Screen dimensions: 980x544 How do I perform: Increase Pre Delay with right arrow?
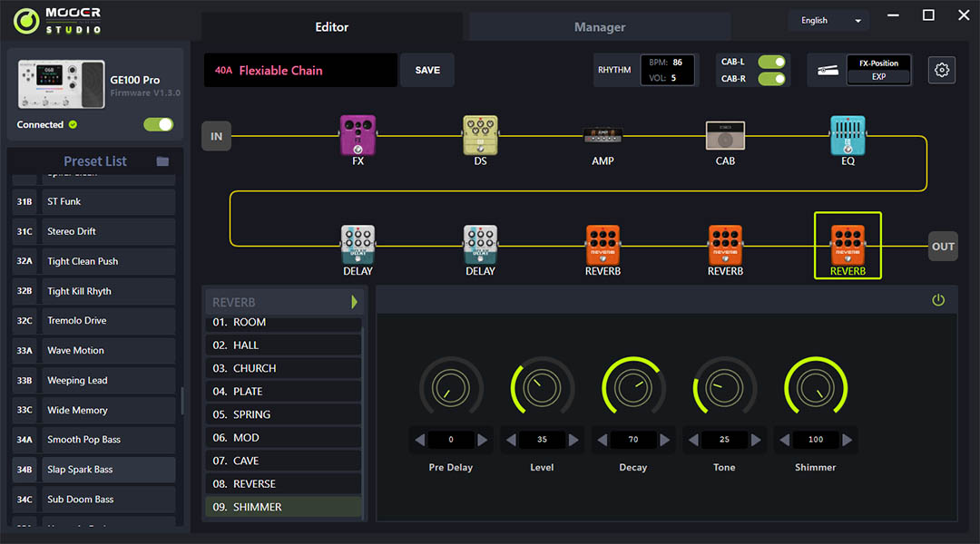tap(482, 440)
